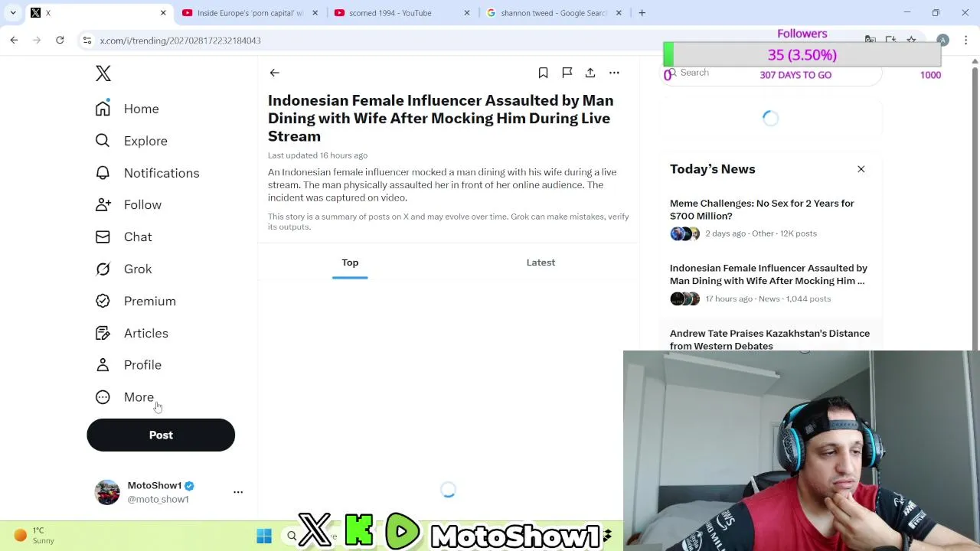Close the shannon tweed tab
The height and width of the screenshot is (551, 980).
pyautogui.click(x=619, y=13)
